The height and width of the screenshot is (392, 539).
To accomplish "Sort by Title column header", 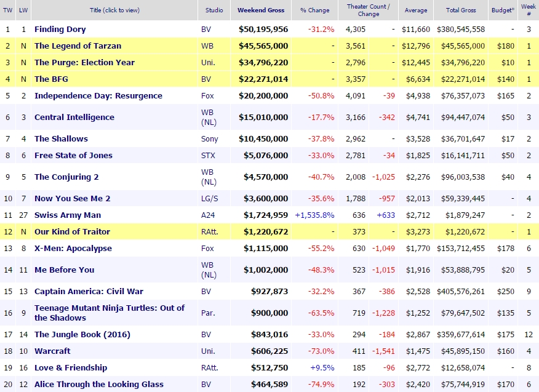I will 114,10.
